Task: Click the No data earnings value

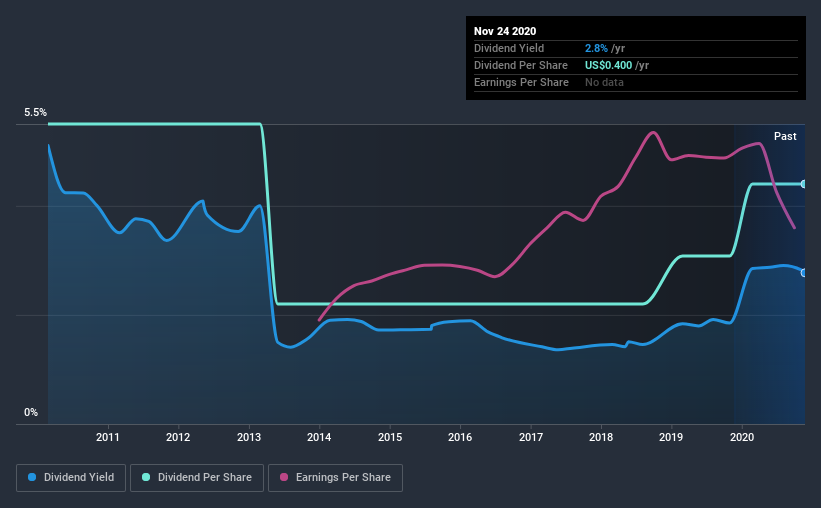Action: pyautogui.click(x=604, y=82)
